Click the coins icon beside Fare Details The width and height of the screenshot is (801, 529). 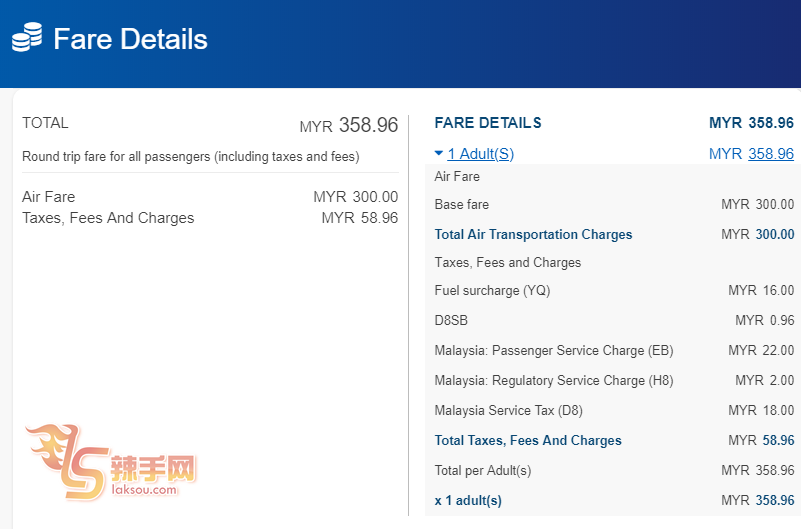click(x=27, y=38)
